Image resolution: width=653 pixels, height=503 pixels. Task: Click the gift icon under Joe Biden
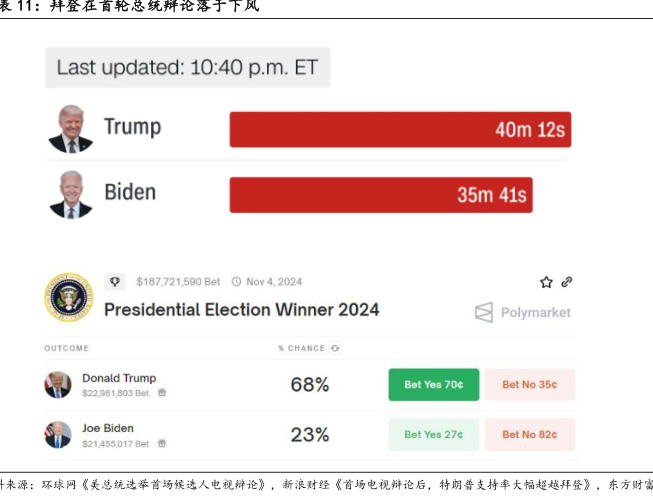click(162, 443)
